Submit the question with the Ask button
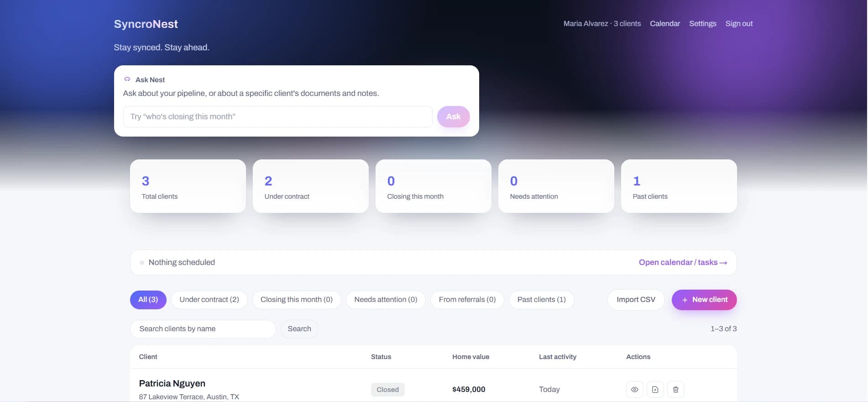This screenshot has height=402, width=868. tap(453, 116)
